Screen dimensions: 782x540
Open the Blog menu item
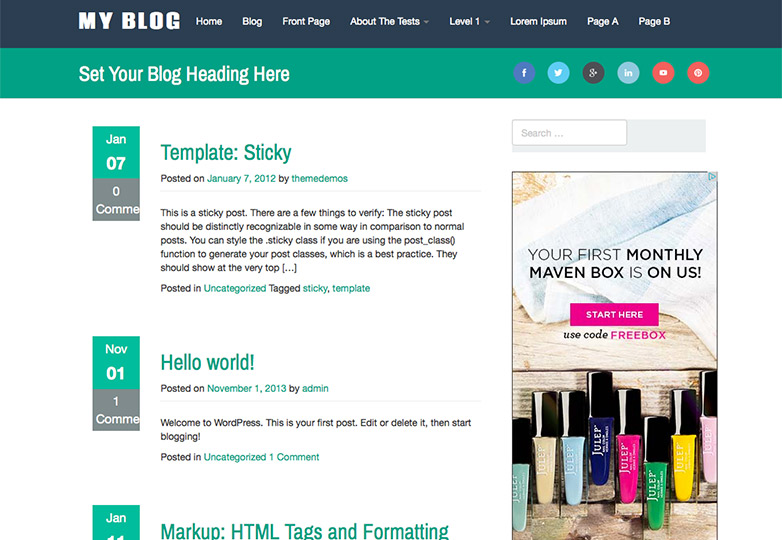click(252, 21)
